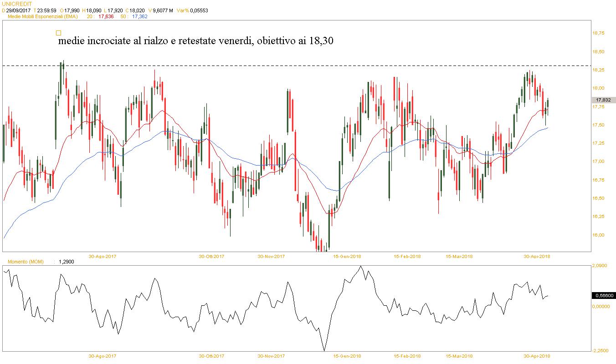616x364 pixels.
Task: Click the 16,00 price level on the axis
Action: click(x=597, y=235)
